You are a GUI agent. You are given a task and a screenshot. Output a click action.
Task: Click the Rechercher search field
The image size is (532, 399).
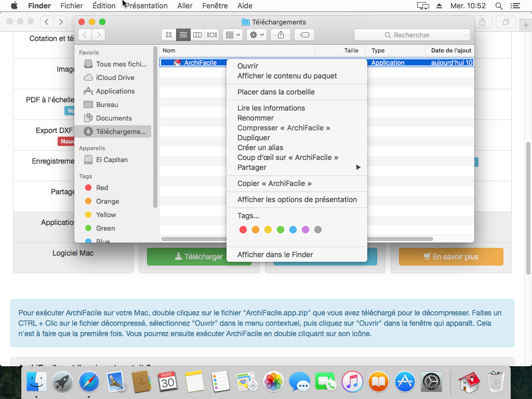coord(411,35)
